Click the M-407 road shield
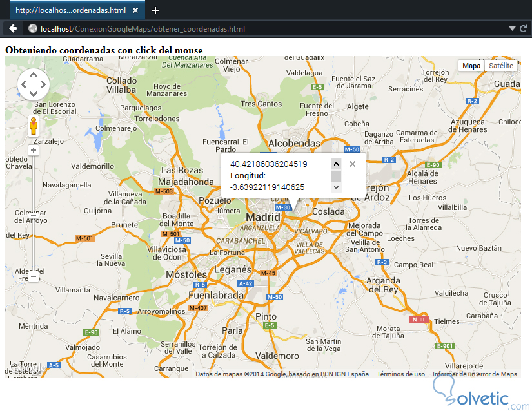This screenshot has height=411, width=532. click(198, 308)
